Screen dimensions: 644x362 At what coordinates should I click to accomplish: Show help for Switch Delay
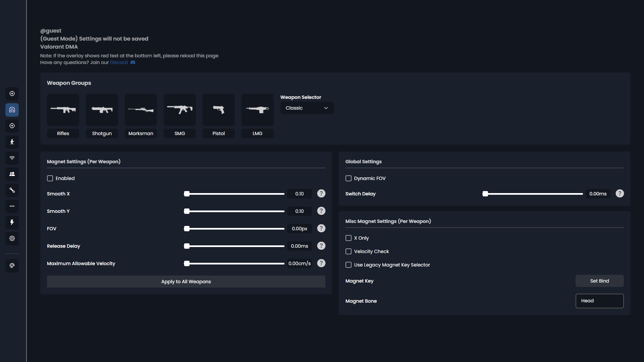coord(620,194)
